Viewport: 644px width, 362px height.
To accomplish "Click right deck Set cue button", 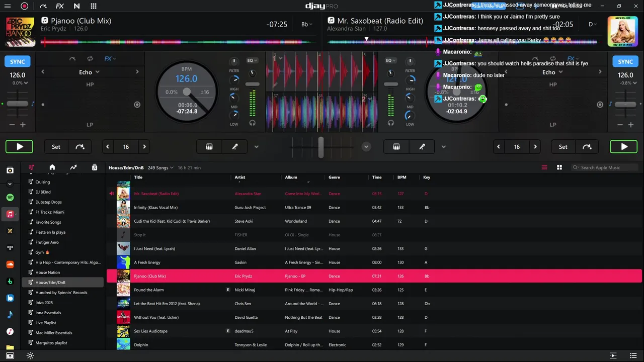I will click(x=563, y=147).
